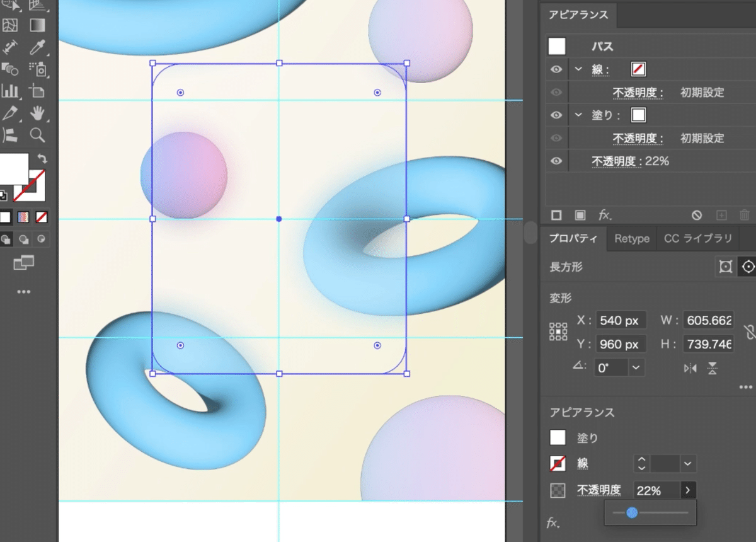Toggle visibility of the 塗り fill row

[556, 115]
